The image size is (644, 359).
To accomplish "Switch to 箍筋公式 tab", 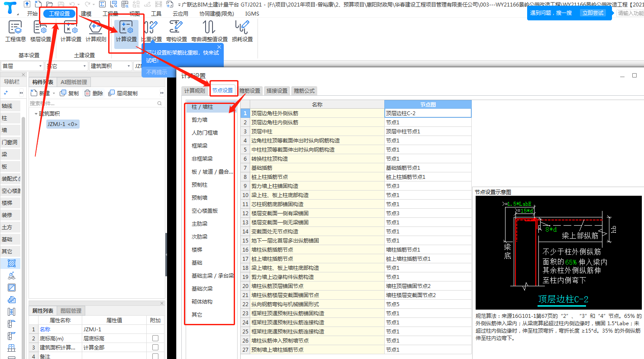I will [x=304, y=91].
